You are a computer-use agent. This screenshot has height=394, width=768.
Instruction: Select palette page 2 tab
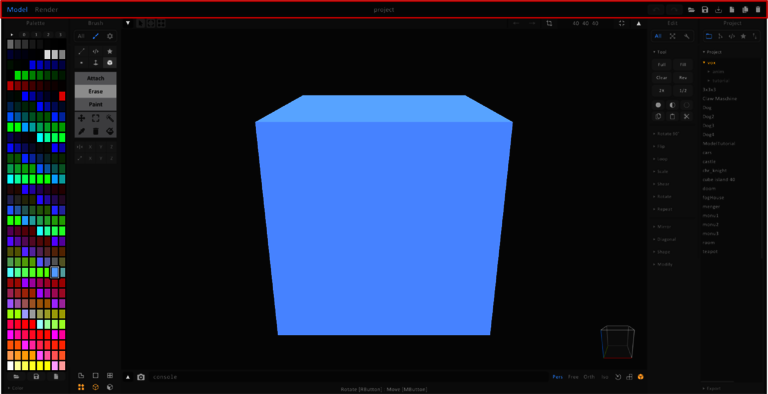coord(48,35)
